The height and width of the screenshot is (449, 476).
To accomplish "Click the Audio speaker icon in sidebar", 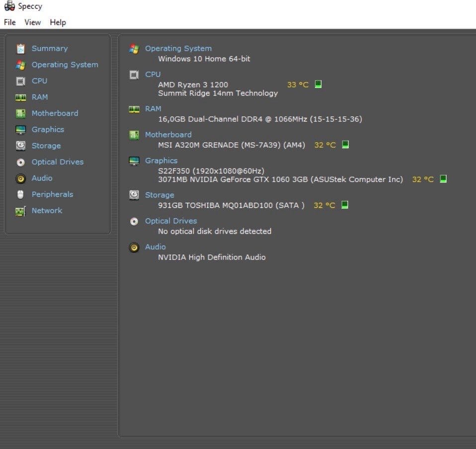I will click(x=20, y=179).
